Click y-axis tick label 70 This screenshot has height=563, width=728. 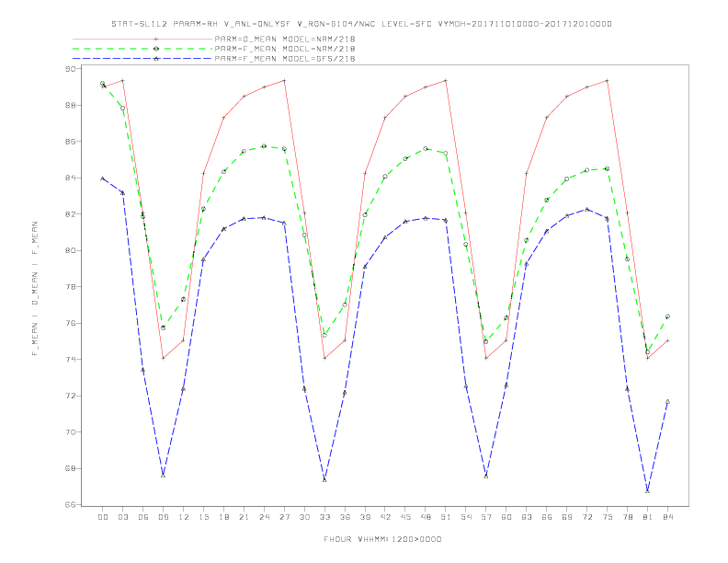71,432
